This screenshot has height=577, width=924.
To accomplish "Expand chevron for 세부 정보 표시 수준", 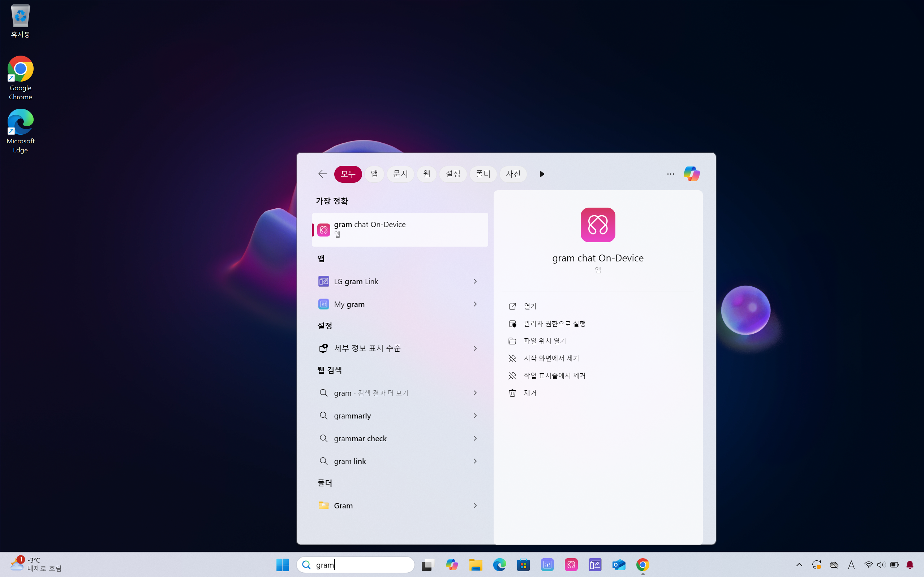I will coord(475,348).
